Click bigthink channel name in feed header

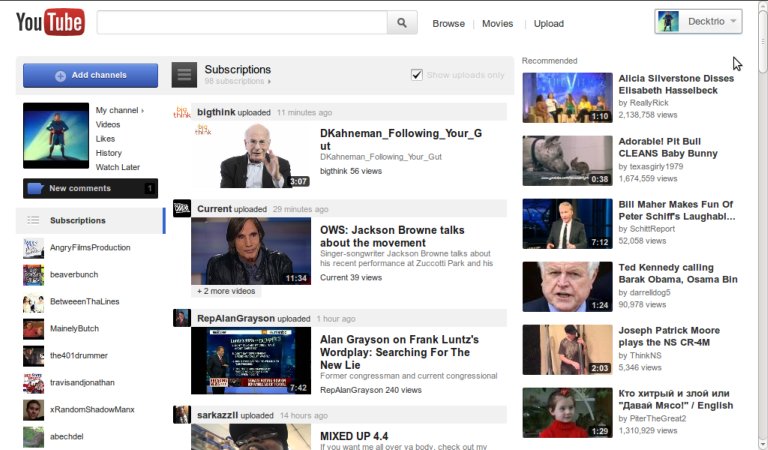216,112
